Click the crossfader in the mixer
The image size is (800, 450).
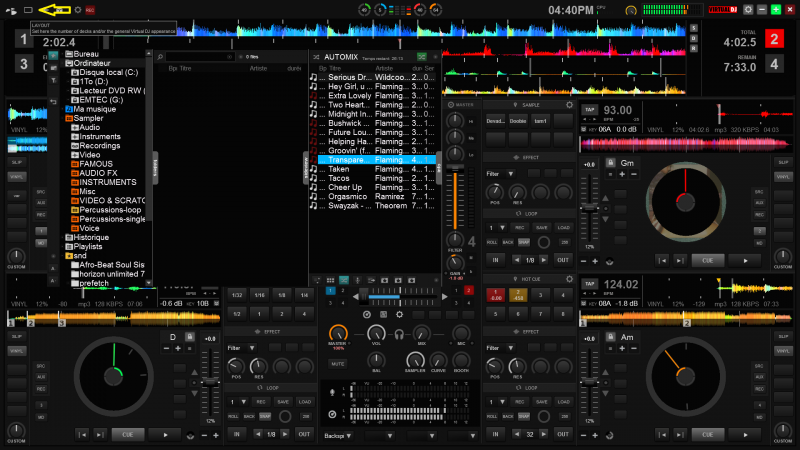399,296
